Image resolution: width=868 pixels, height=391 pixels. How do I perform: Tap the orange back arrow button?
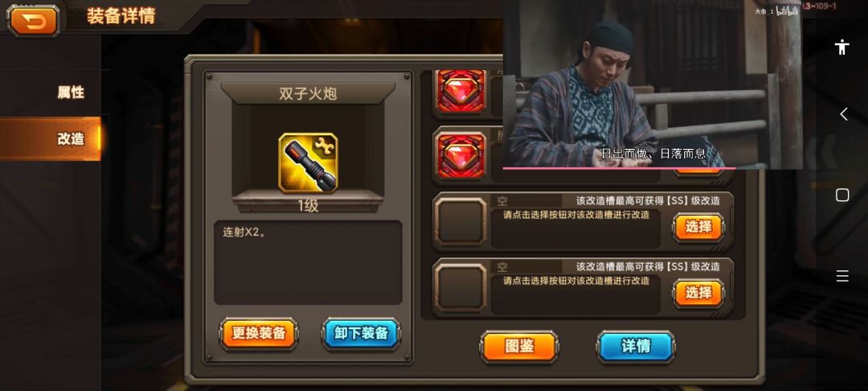pos(33,20)
